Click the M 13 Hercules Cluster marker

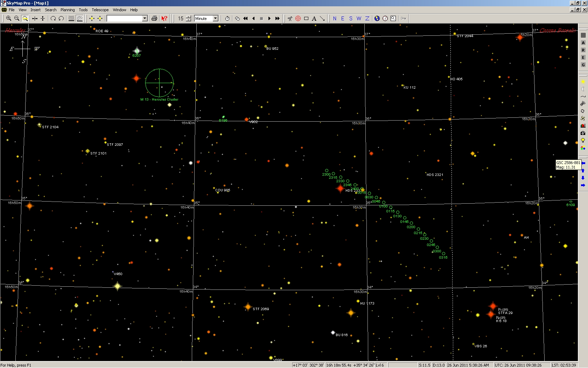[159, 83]
